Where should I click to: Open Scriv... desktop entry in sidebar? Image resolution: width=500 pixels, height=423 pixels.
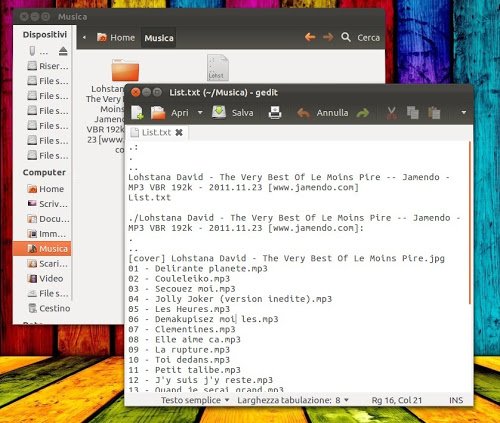point(48,204)
